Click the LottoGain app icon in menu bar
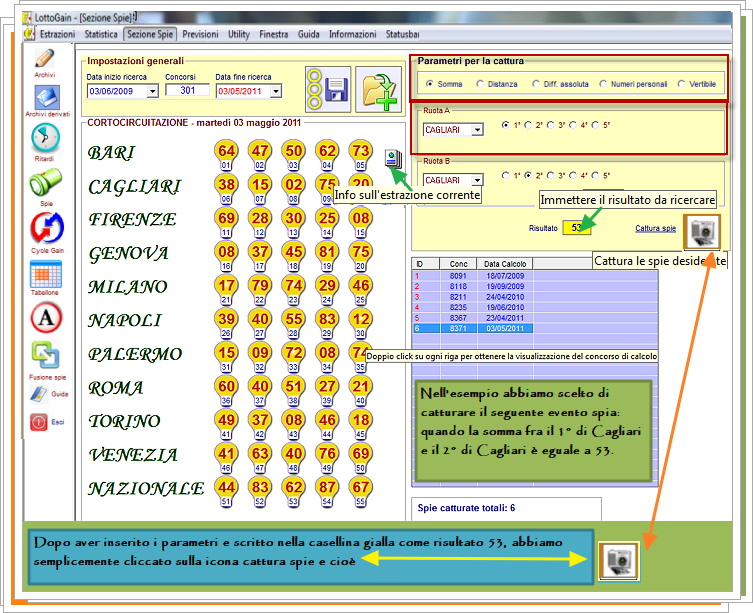This screenshot has height=613, width=753. (x=29, y=34)
